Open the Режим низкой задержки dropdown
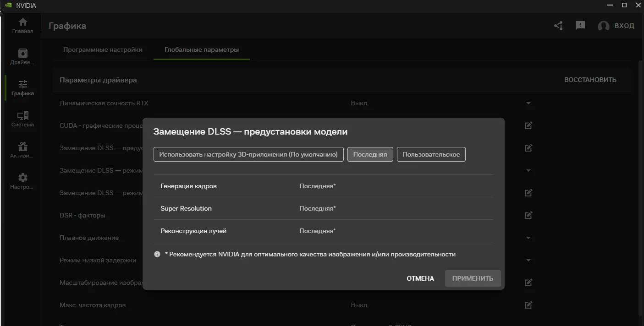The width and height of the screenshot is (644, 326). point(528,261)
